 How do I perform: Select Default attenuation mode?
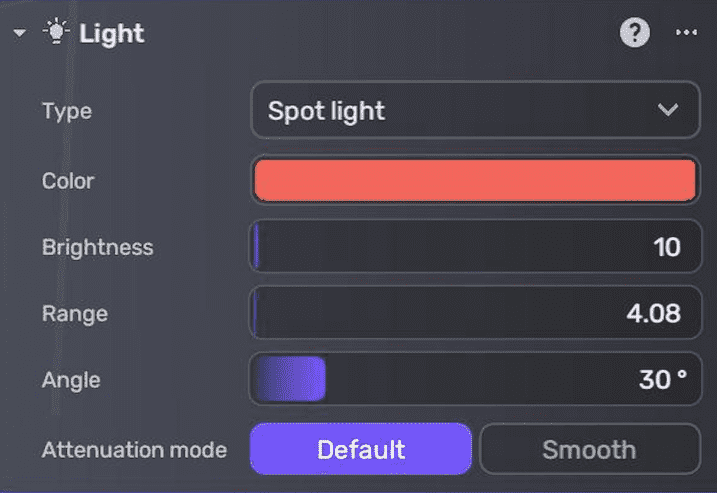[x=360, y=449]
